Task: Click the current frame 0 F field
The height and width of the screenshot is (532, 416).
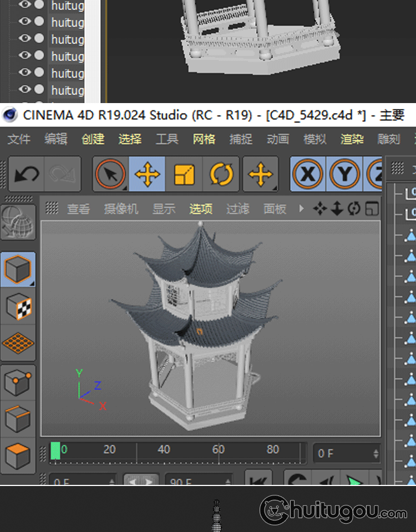Action: pos(345,453)
